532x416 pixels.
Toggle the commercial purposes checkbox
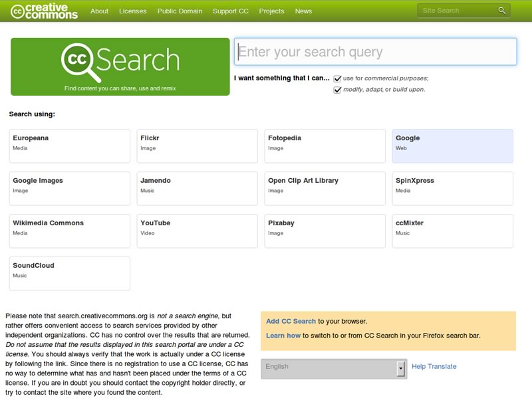click(x=337, y=78)
